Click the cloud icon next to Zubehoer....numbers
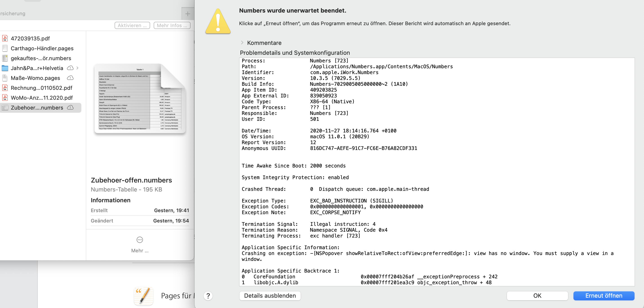Image resolution: width=644 pixels, height=308 pixels. click(x=70, y=107)
